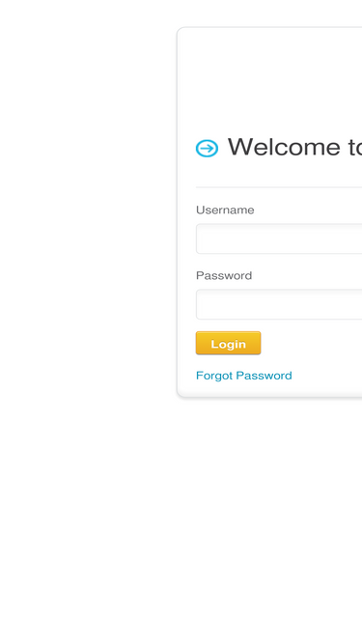Screen dimensions: 362x644
Task: Click the divider line under the heading
Action: click(x=279, y=187)
